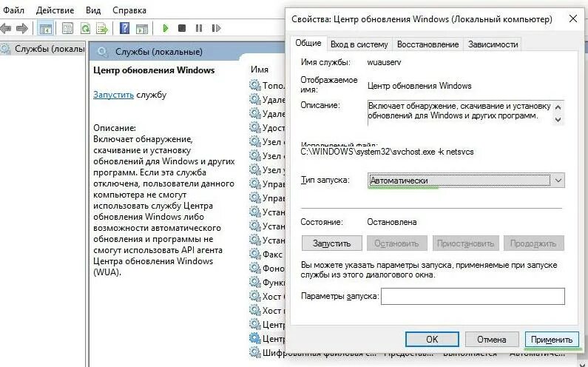Stop the service with the square toolbar icon
Screen dimensions: 588x367
[182, 28]
